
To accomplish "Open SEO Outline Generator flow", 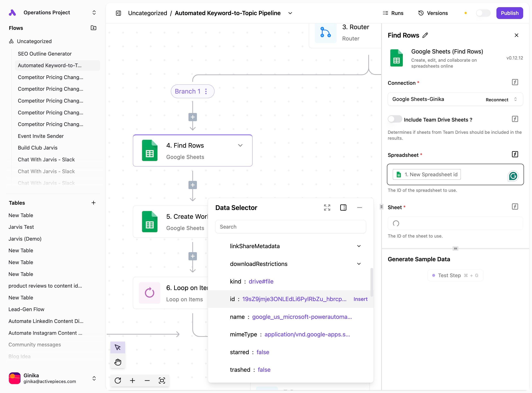I will 45,54.
